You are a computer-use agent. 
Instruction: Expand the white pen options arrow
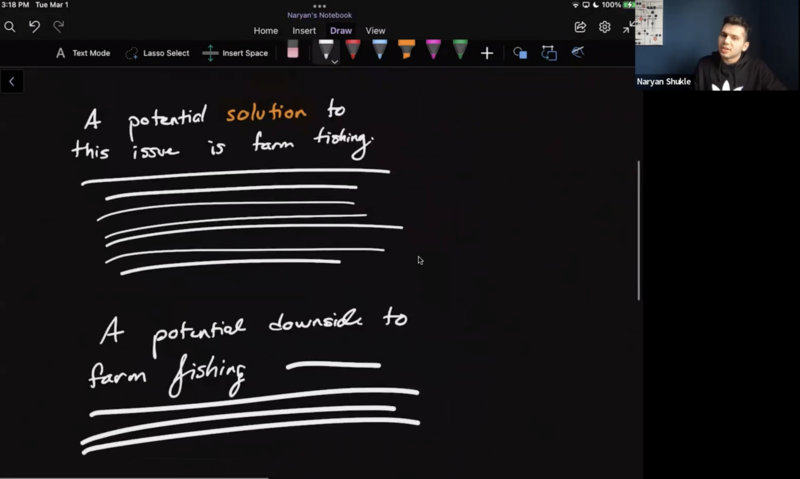click(335, 61)
